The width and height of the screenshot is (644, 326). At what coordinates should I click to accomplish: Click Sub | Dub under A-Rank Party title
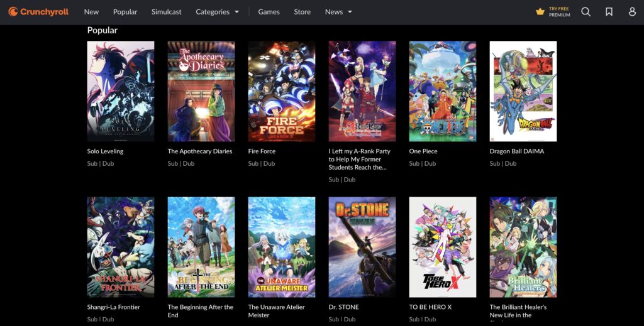pos(342,180)
